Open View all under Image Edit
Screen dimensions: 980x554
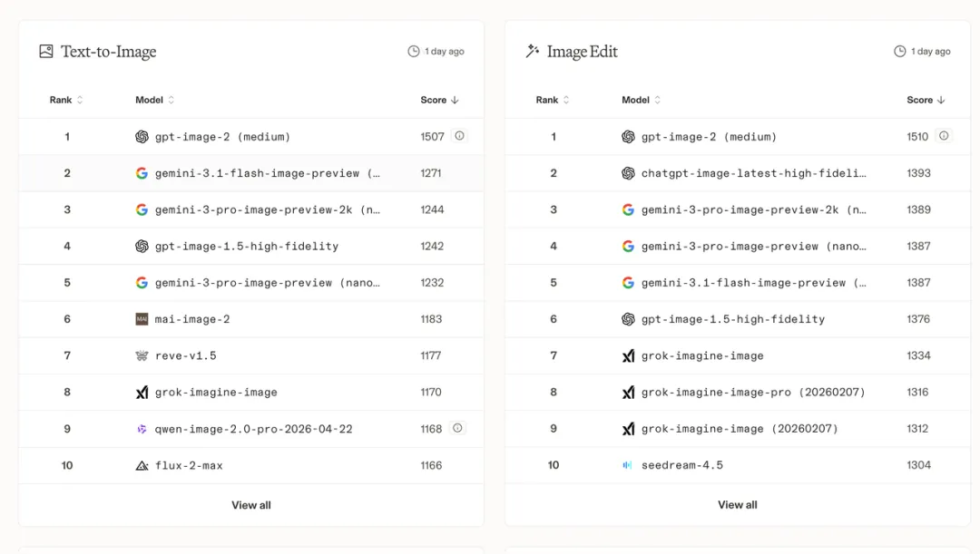coord(738,505)
